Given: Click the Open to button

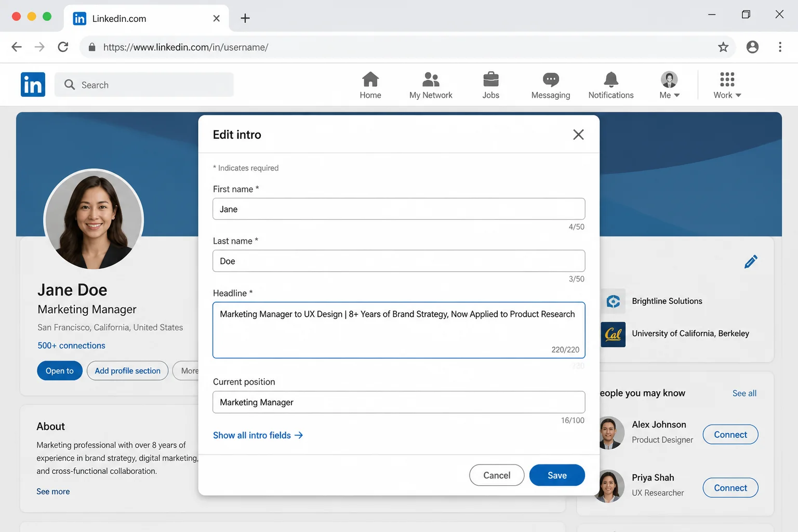Looking at the screenshot, I should point(60,370).
